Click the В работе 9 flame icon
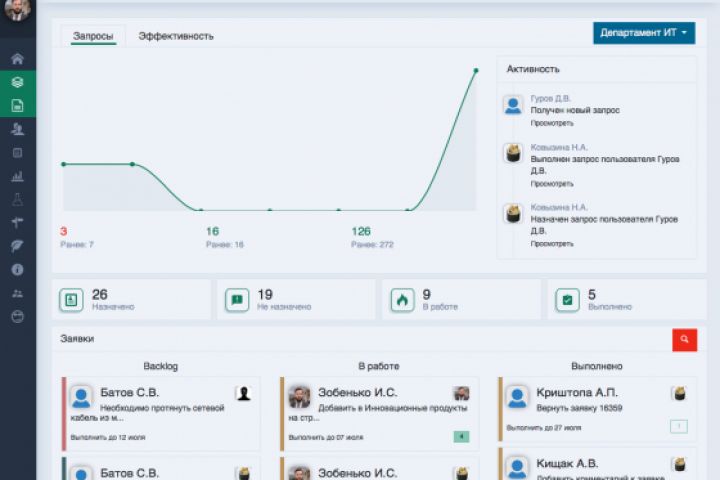 click(x=402, y=300)
